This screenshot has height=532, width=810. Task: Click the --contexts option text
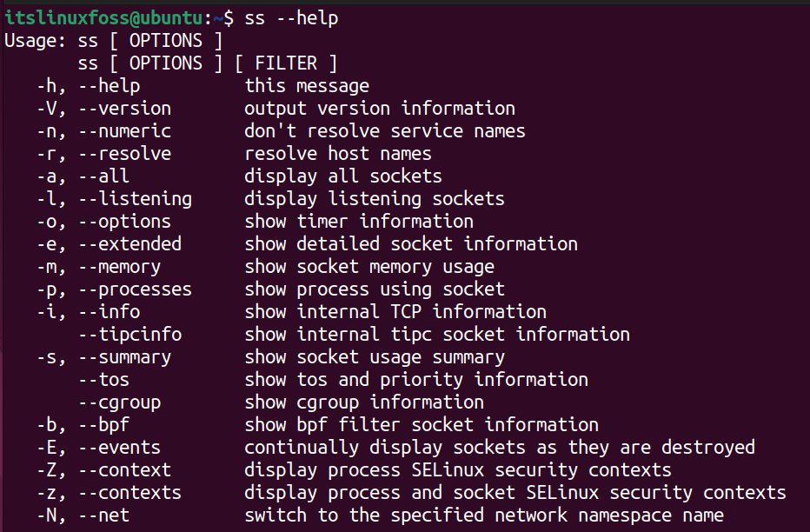(x=130, y=493)
